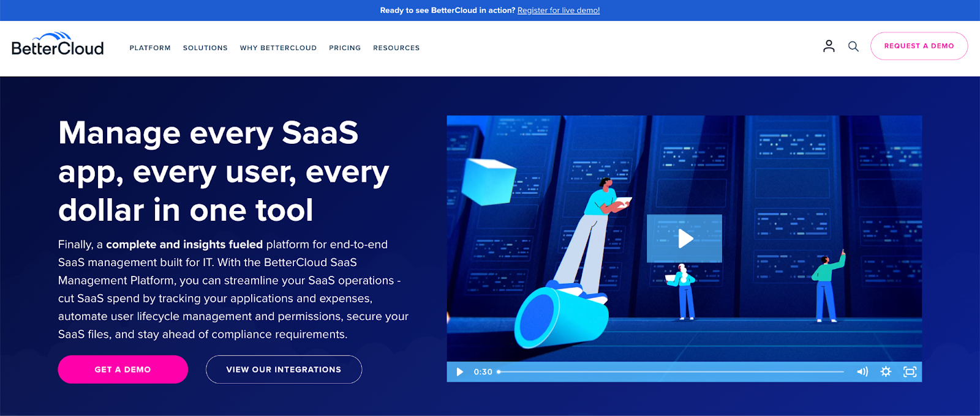980x416 pixels.
Task: Open the Resources menu
Action: point(396,48)
